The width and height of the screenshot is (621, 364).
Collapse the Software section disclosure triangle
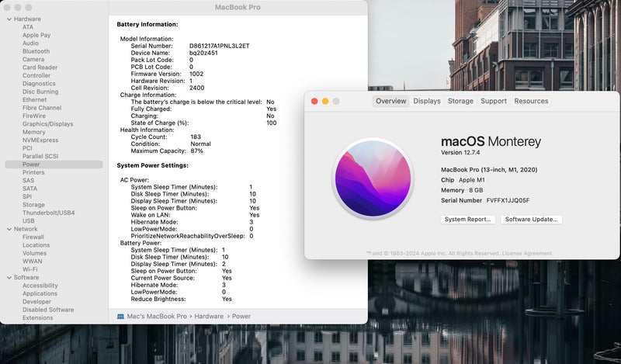point(8,277)
